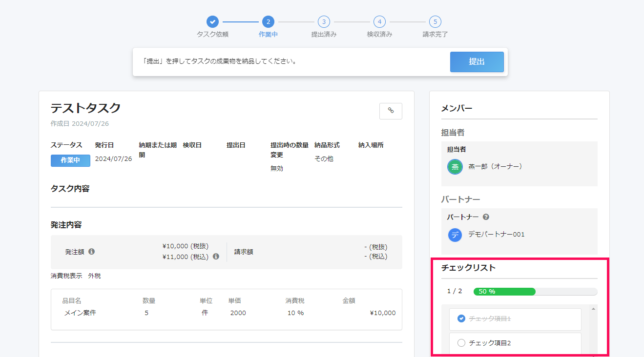Viewport: 644px width, 357px height.
Task: Click the 発行日 value 2024/07/26
Action: click(113, 159)
